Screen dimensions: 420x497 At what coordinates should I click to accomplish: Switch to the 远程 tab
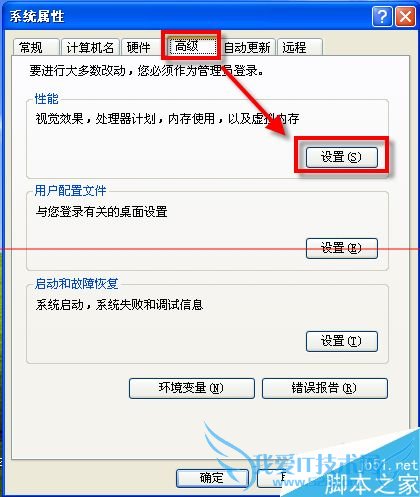pos(299,47)
